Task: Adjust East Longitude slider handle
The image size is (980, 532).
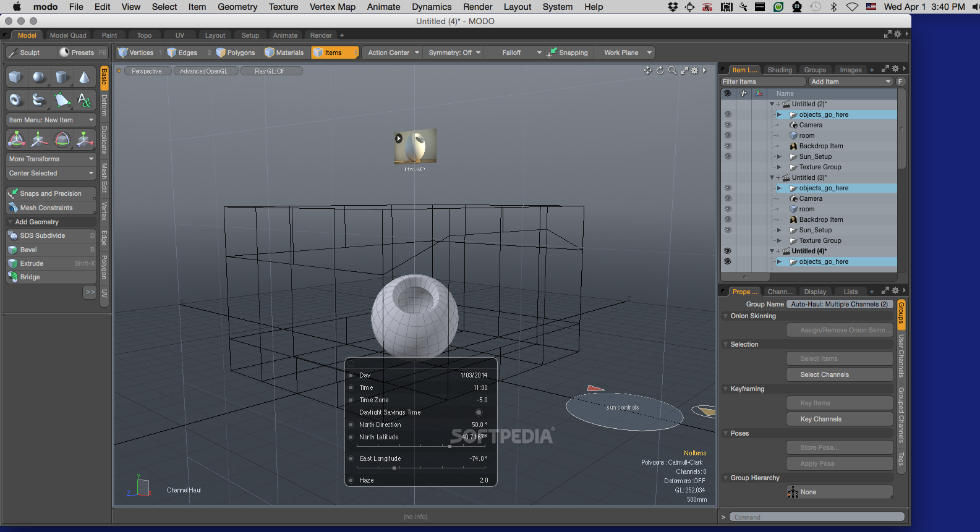Action: pos(394,468)
